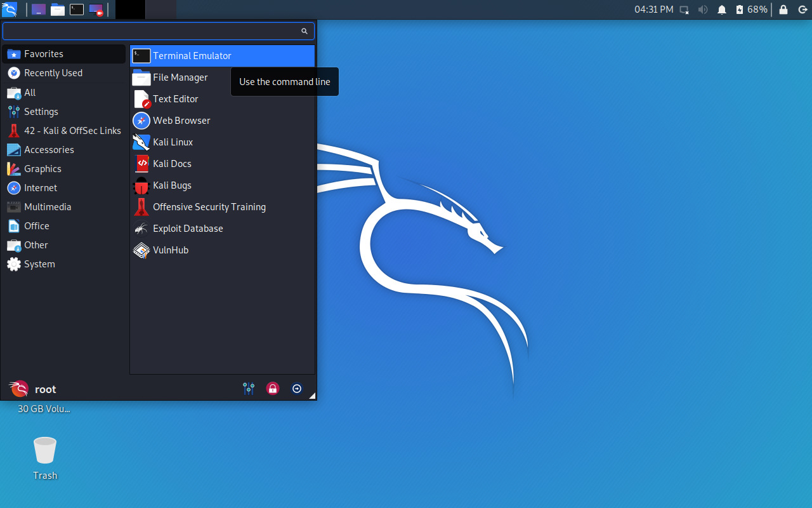The image size is (812, 508).
Task: Lock screen with red padlock icon
Action: tap(272, 388)
